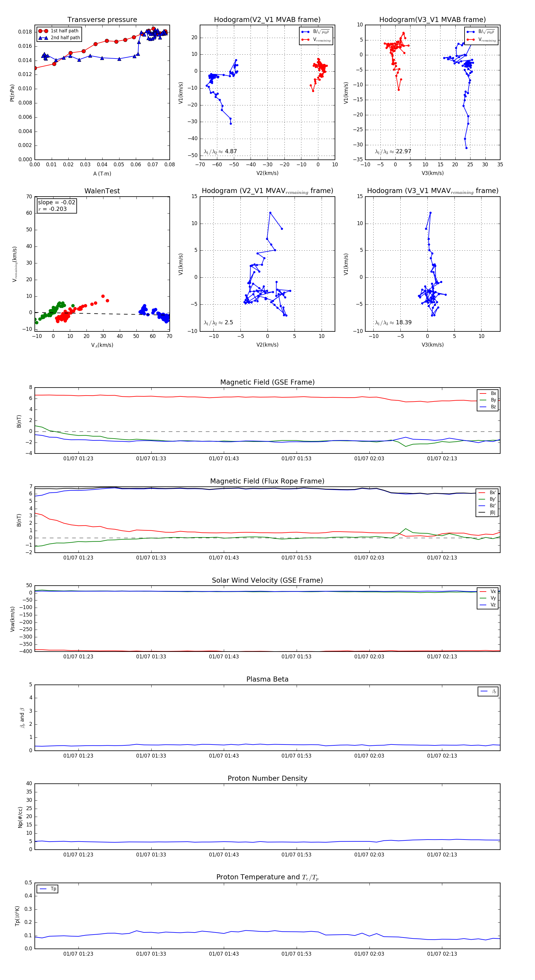The height and width of the screenshot is (980, 535).
Task: Click the 'A (T·m)' x-axis label
Action: (x=102, y=173)
